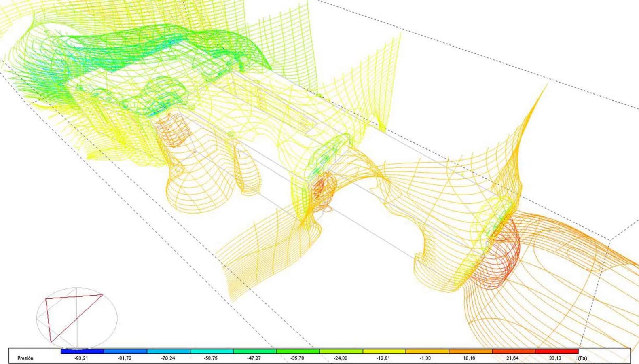The width and height of the screenshot is (639, 364).
Task: Click the '33,13' pressure value
Action: 555,358
